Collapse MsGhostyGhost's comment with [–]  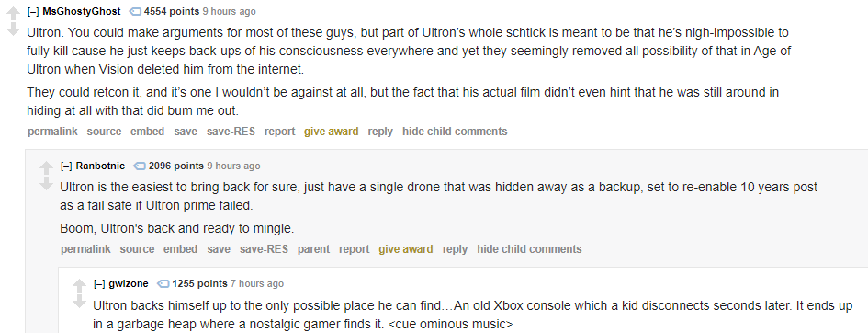pos(33,11)
